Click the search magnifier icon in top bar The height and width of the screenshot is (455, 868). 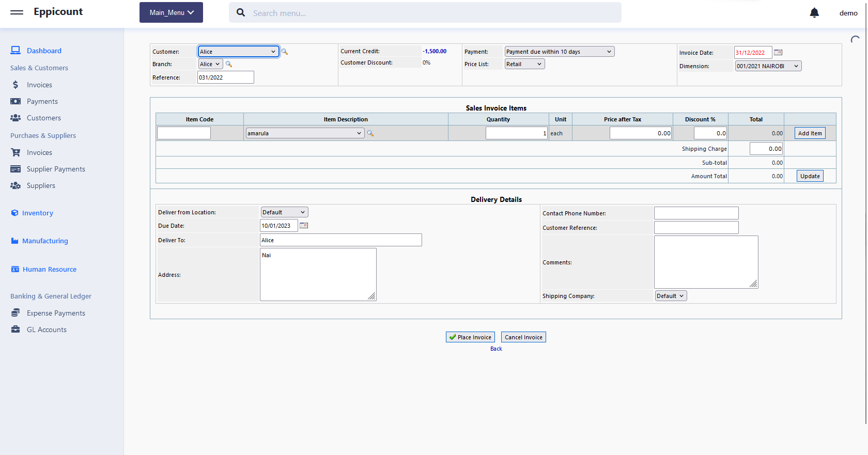tap(241, 12)
